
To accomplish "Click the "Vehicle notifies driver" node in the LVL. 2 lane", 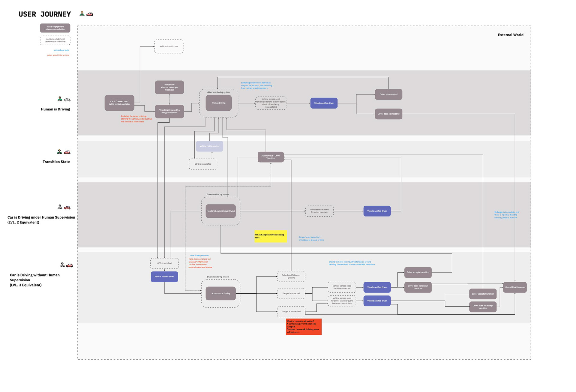I will coord(377,211).
